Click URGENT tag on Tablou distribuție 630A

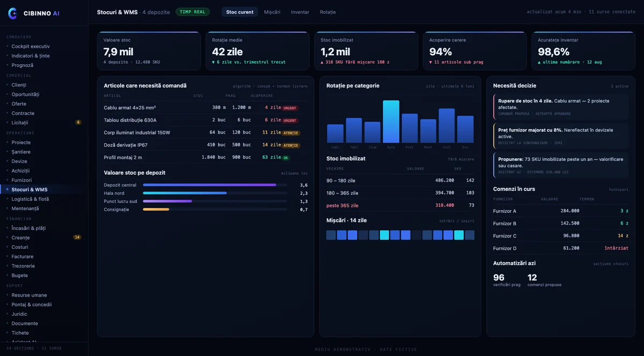(290, 120)
